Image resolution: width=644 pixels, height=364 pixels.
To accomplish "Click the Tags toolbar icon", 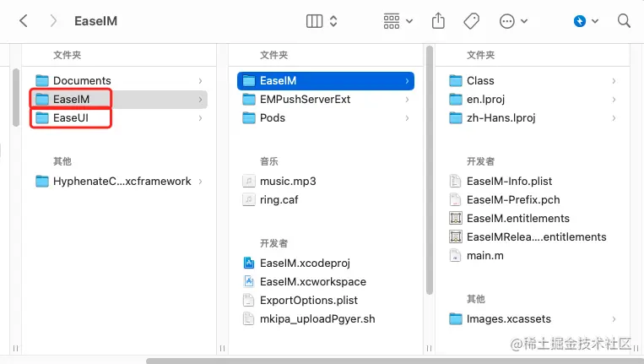I will [x=471, y=21].
